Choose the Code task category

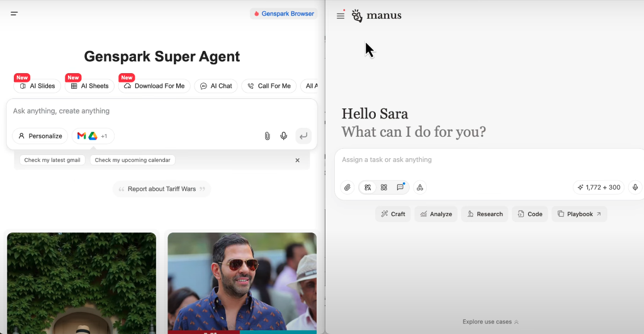point(530,214)
